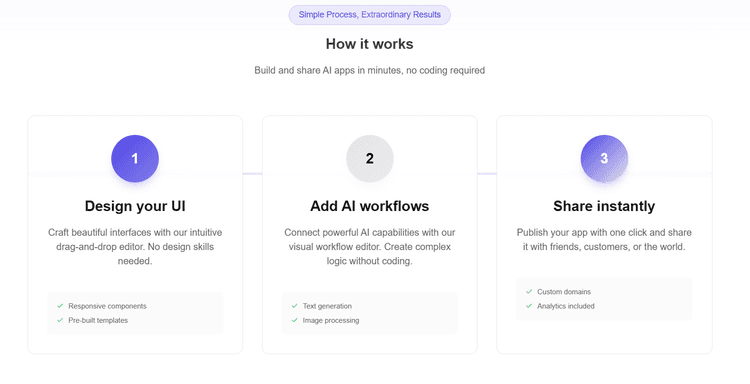This screenshot has width=750, height=384.
Task: Select the Simple Process, Extraordinary Results badge
Action: (x=370, y=15)
